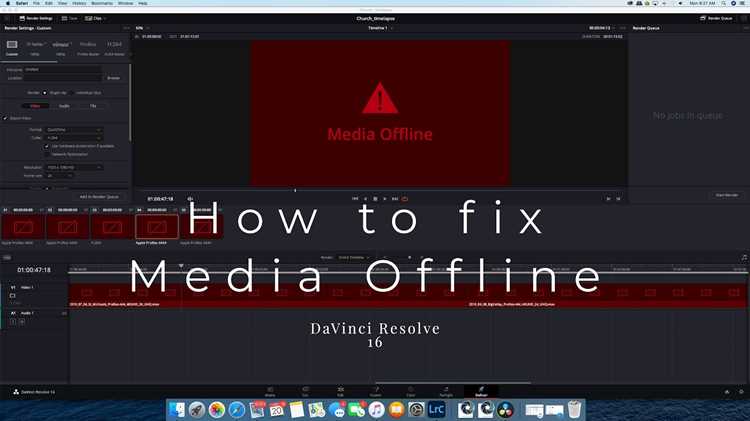750x421 pixels.
Task: Select clip 04 thumbnail in clip strip
Action: 157,226
